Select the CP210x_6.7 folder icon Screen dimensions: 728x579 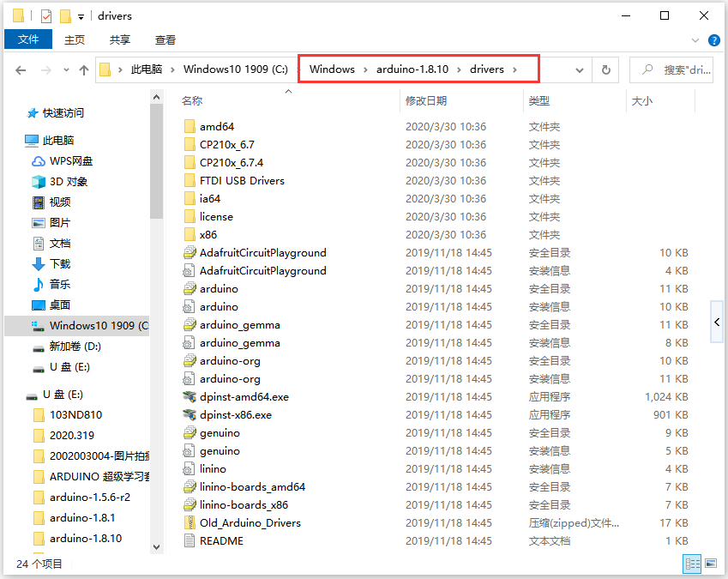190,145
